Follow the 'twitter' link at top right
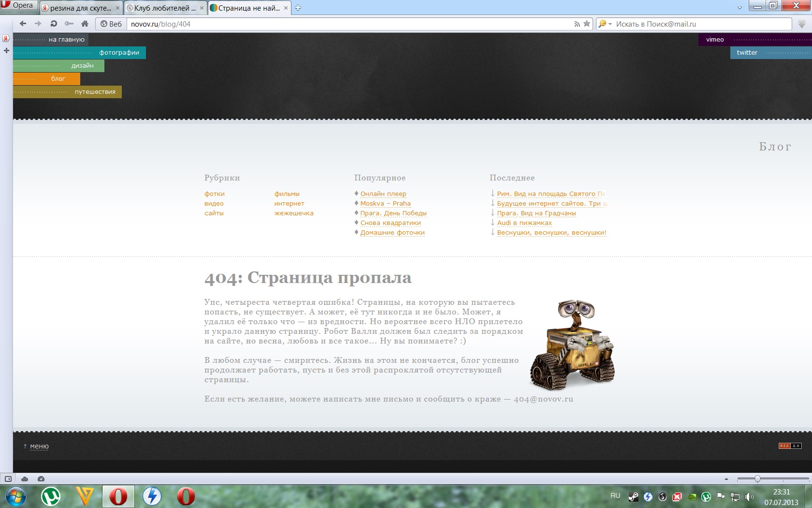812x508 pixels. tap(747, 53)
